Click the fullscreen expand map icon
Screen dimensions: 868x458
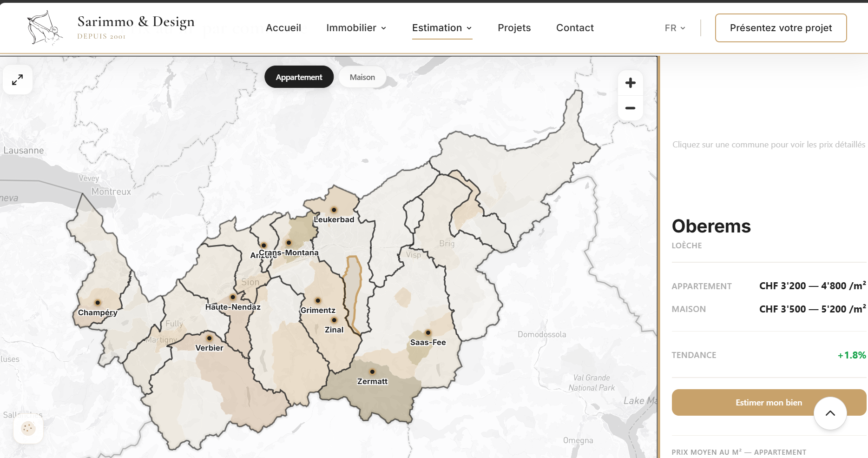(18, 80)
